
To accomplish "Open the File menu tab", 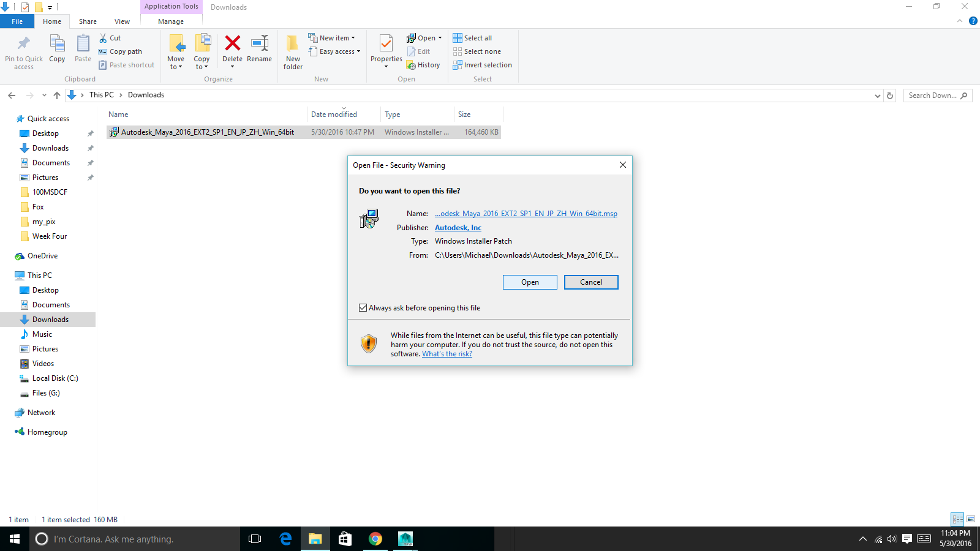I will click(x=17, y=21).
